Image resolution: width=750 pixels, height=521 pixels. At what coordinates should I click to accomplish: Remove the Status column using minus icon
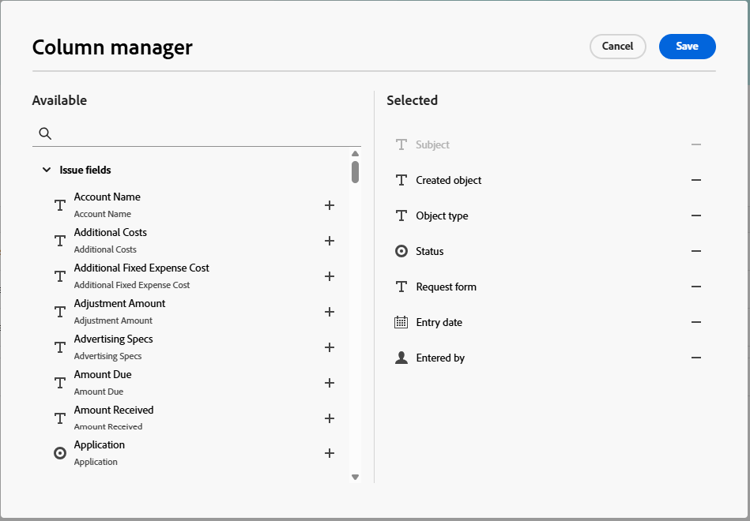point(696,251)
